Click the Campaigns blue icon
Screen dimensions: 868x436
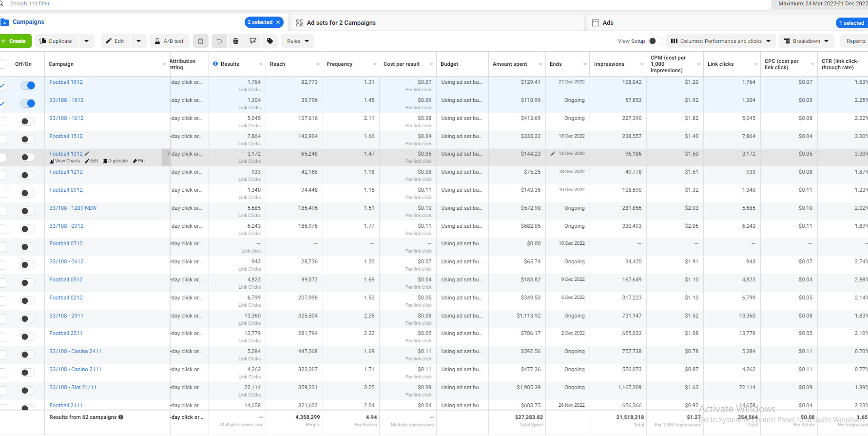click(5, 22)
